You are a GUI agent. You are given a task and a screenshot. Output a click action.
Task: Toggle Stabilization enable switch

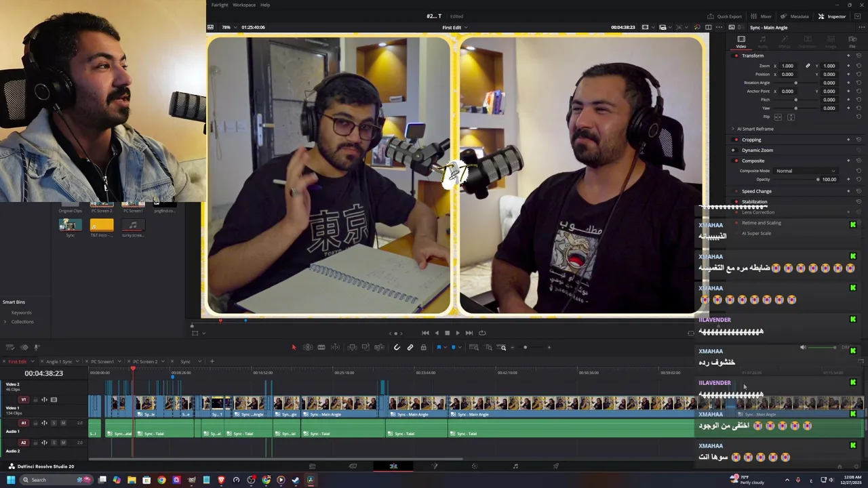click(x=736, y=201)
